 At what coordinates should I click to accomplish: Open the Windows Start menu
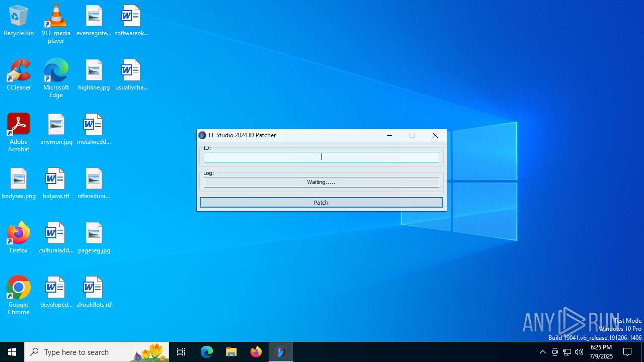coord(12,352)
